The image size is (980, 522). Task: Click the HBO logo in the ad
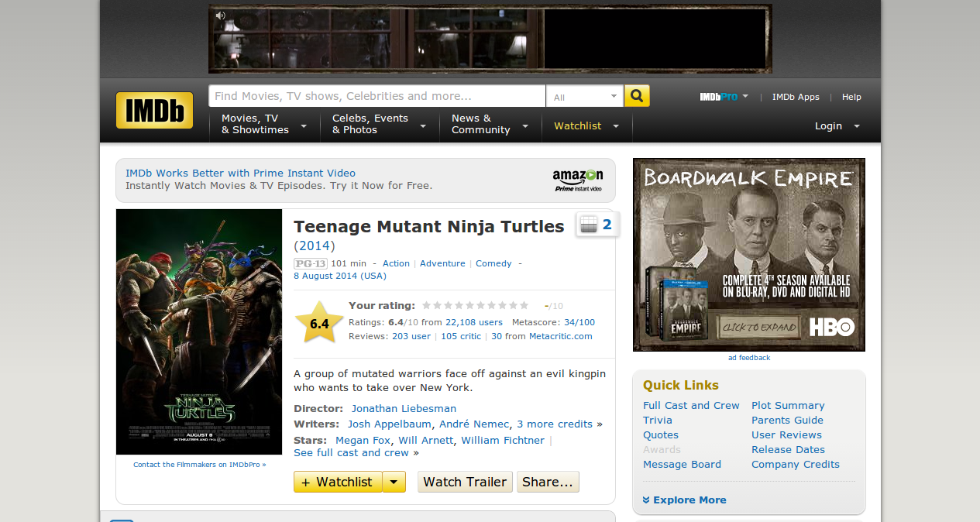pos(831,327)
